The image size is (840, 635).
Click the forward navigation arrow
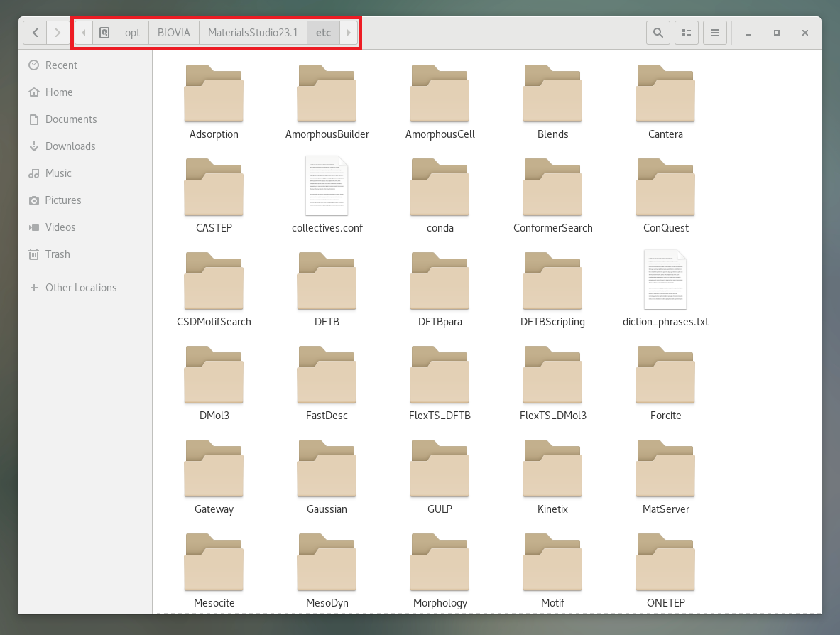(58, 33)
